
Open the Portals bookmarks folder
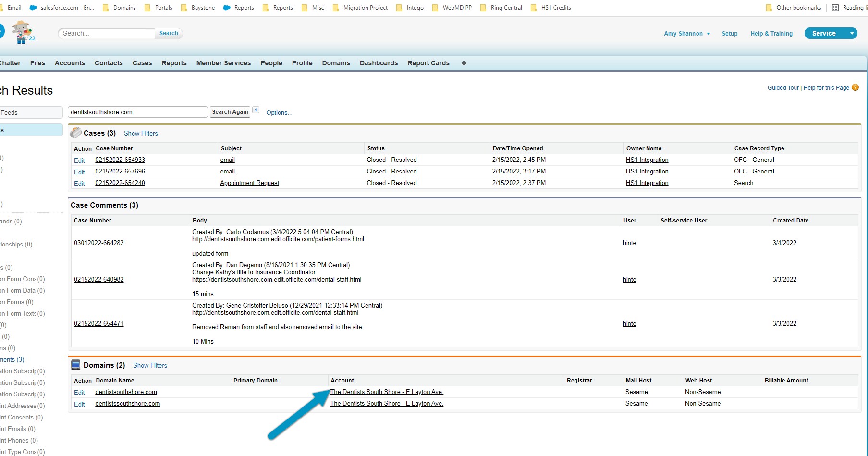pos(158,8)
